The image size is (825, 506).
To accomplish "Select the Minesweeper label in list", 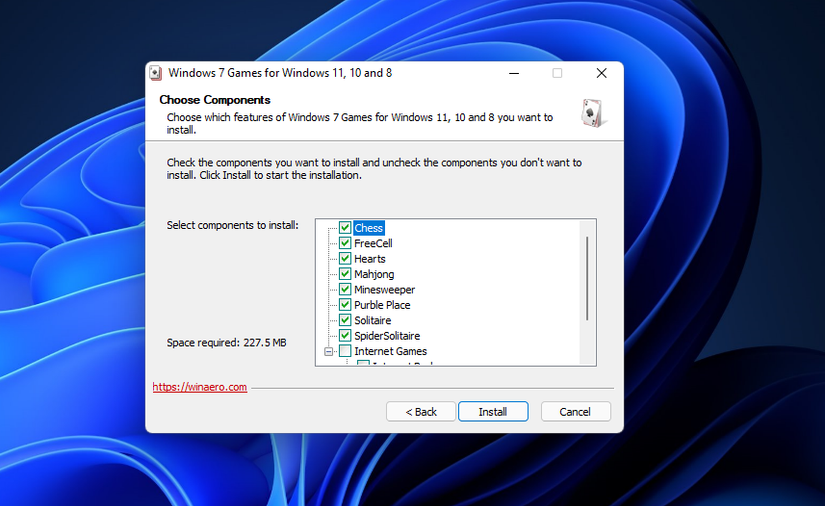I will click(384, 289).
